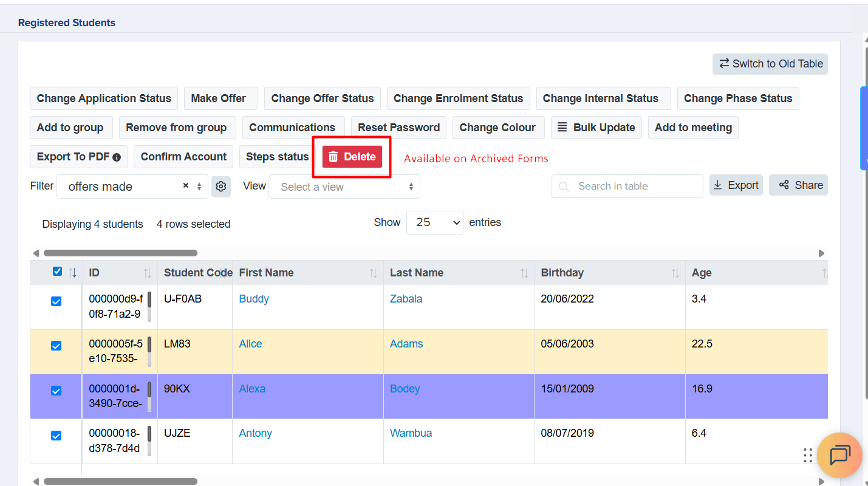
Task: Click the Share button
Action: (798, 185)
